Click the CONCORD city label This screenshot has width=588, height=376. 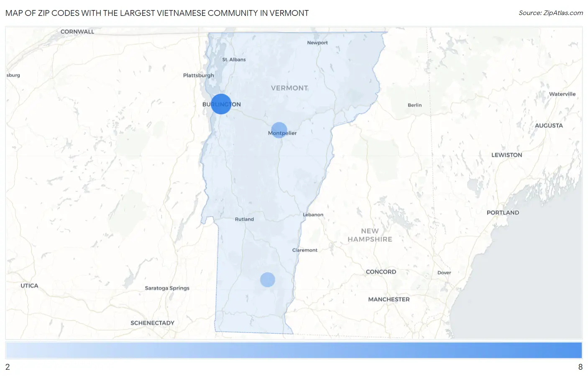coord(381,272)
